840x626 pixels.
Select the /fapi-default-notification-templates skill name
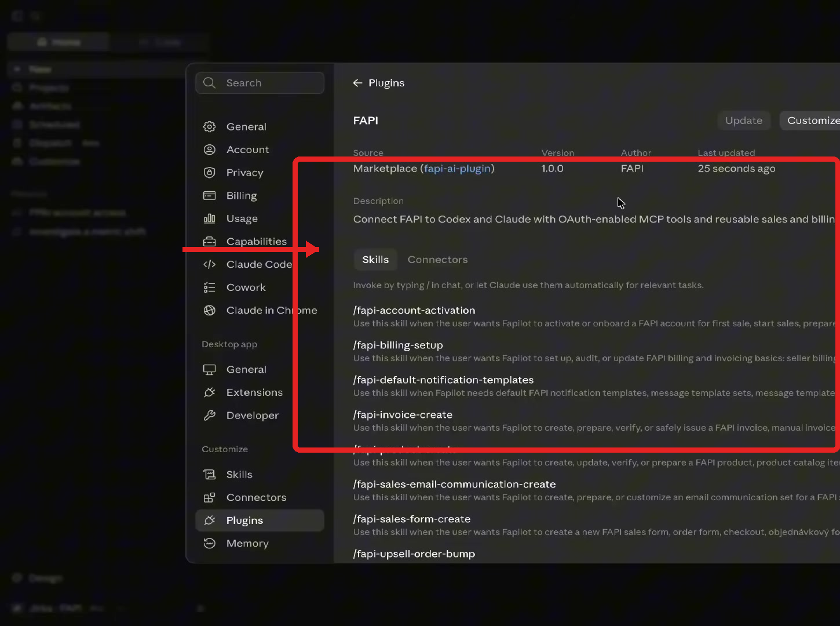[444, 380]
